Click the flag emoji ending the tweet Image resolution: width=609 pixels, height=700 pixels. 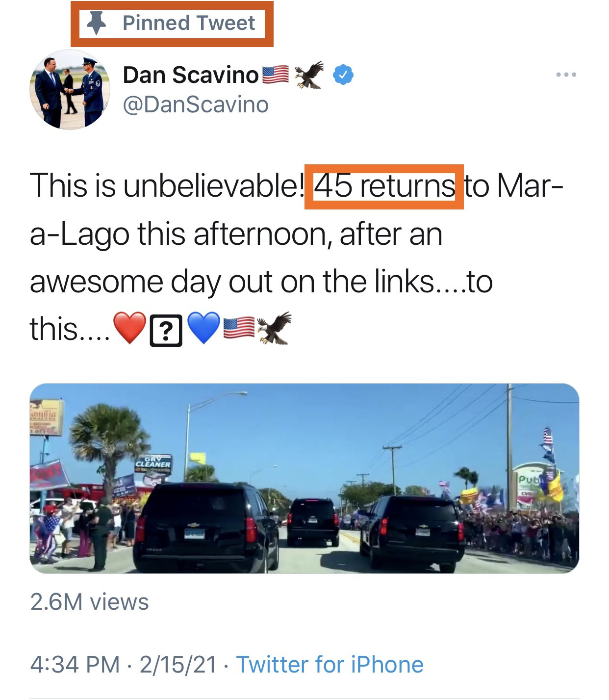pyautogui.click(x=239, y=328)
